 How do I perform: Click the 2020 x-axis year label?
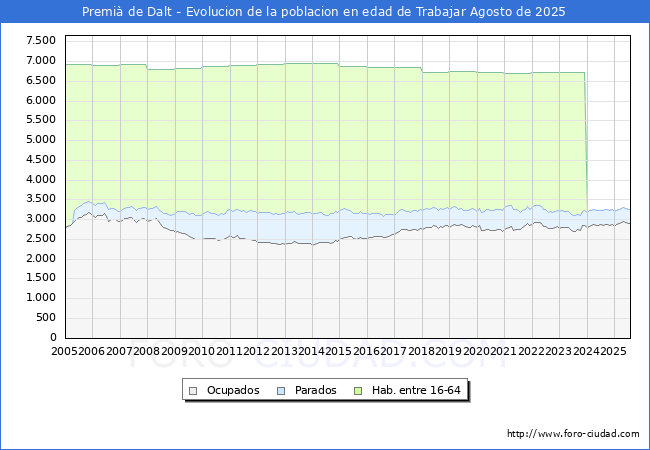[476, 351]
